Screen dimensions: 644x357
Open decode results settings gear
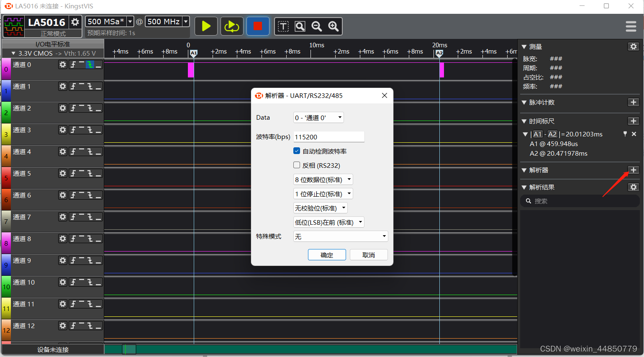(x=634, y=187)
